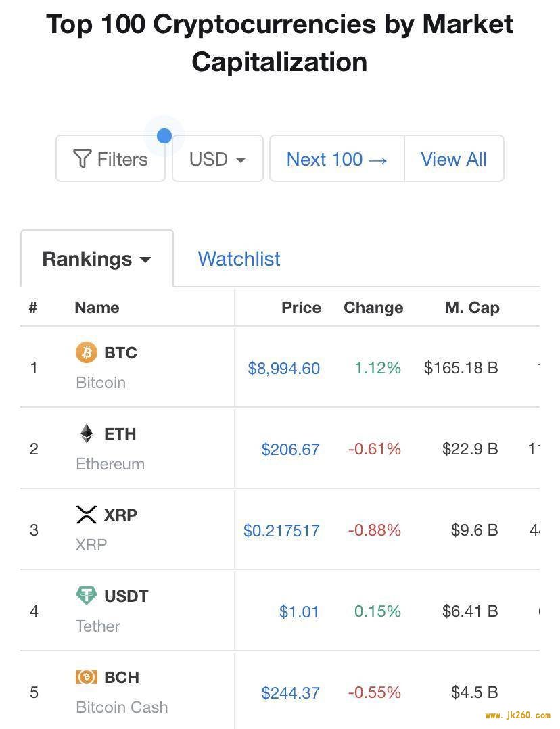This screenshot has width=560, height=729.
Task: Click the funnel icon in Filters
Action: coord(83,159)
